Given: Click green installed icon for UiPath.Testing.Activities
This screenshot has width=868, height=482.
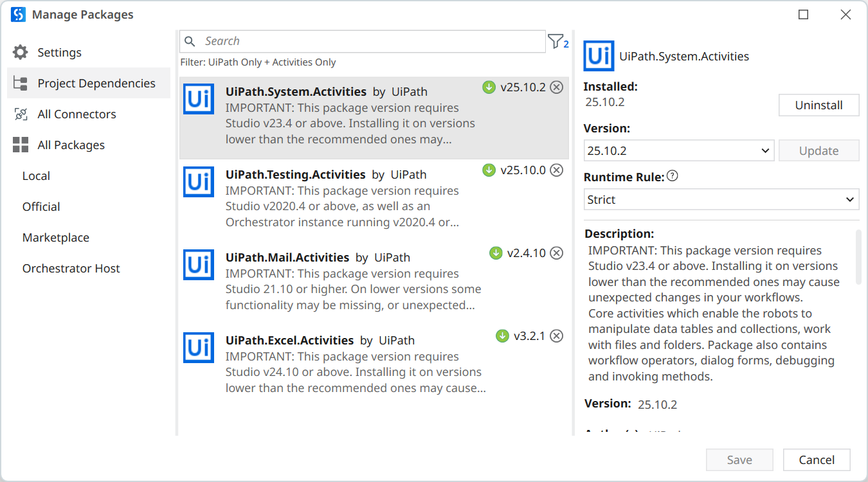Looking at the screenshot, I should (489, 170).
